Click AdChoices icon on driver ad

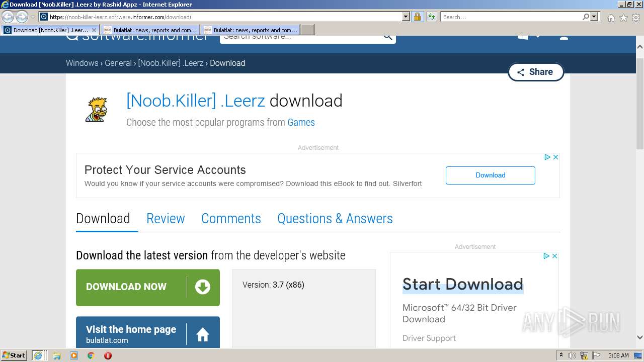[546, 256]
